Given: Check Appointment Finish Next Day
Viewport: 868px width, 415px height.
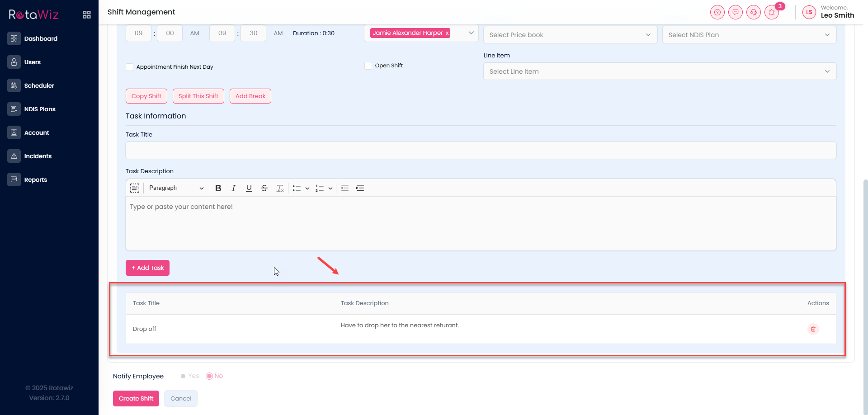Looking at the screenshot, I should [130, 67].
